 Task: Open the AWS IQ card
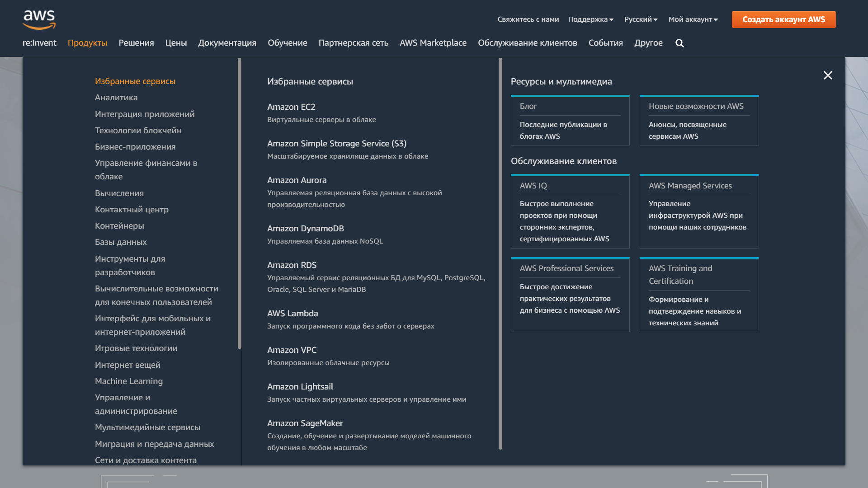click(x=570, y=211)
